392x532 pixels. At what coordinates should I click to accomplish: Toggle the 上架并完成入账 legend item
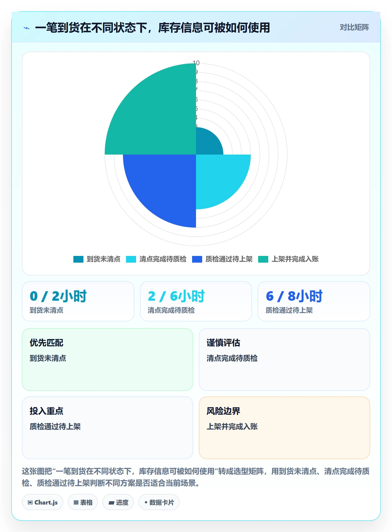(x=288, y=259)
